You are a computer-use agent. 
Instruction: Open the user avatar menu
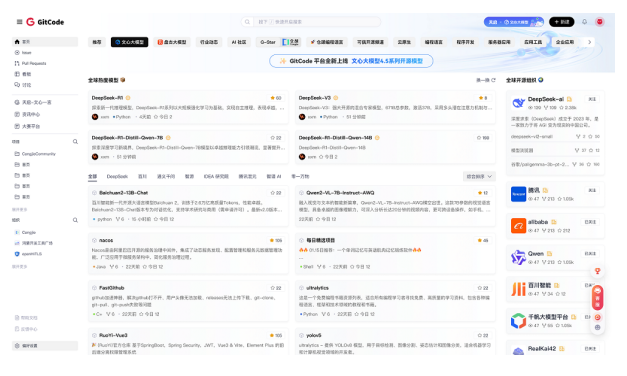tap(599, 22)
